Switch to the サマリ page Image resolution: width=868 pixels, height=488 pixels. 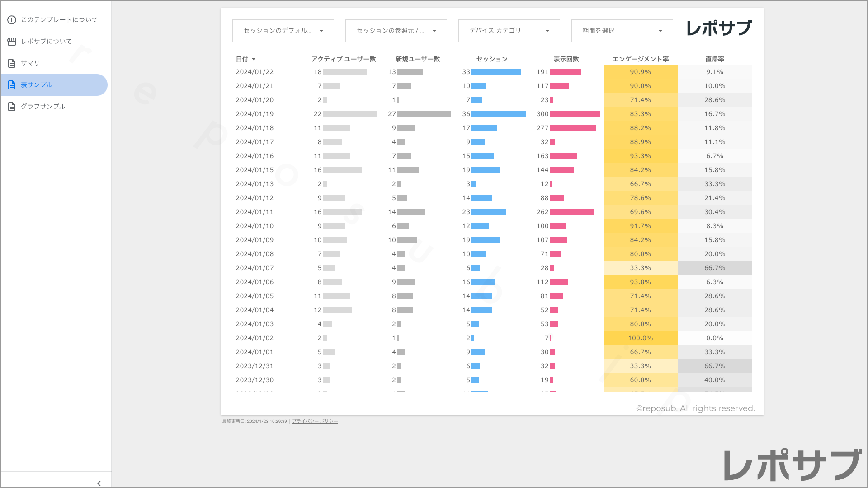pyautogui.click(x=30, y=63)
